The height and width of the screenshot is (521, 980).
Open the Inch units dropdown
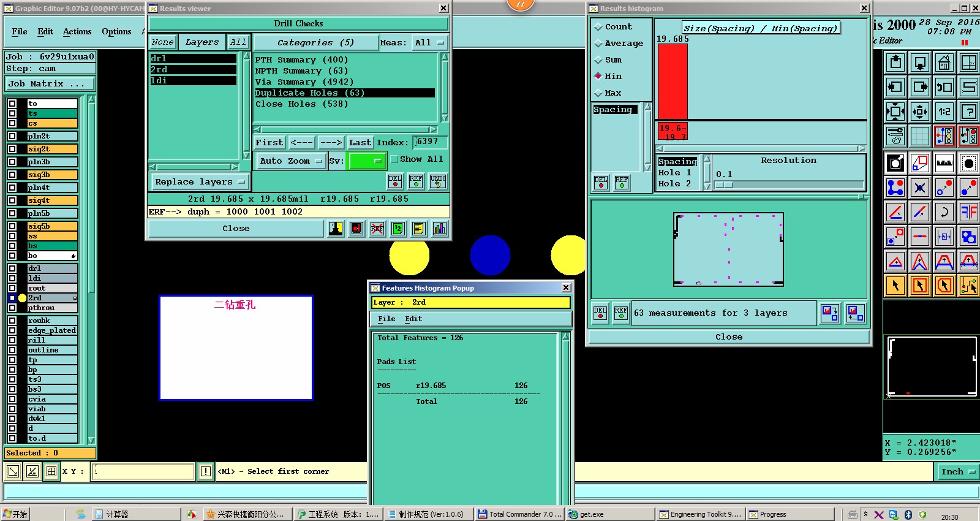click(x=958, y=471)
